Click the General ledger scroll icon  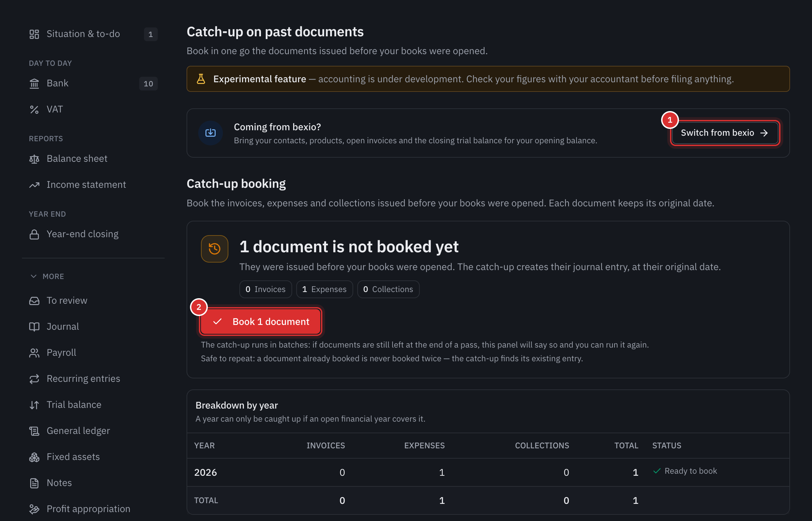[34, 431]
